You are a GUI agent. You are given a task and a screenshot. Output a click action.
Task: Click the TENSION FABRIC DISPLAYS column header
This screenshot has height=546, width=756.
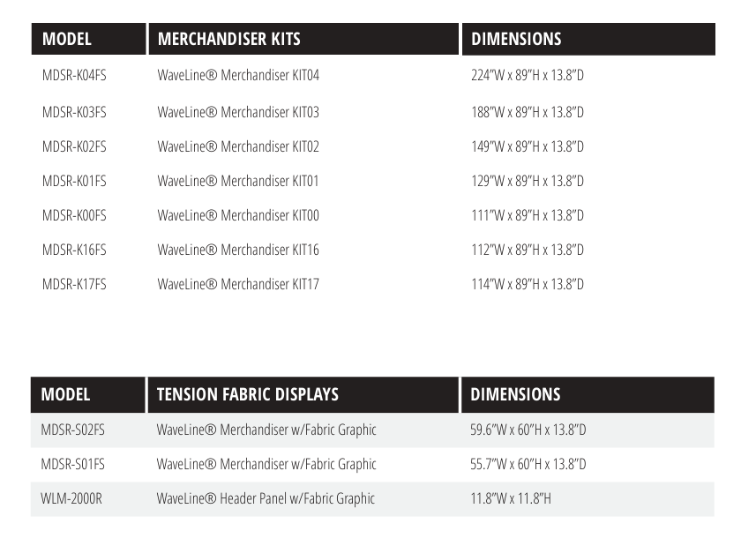click(x=248, y=395)
